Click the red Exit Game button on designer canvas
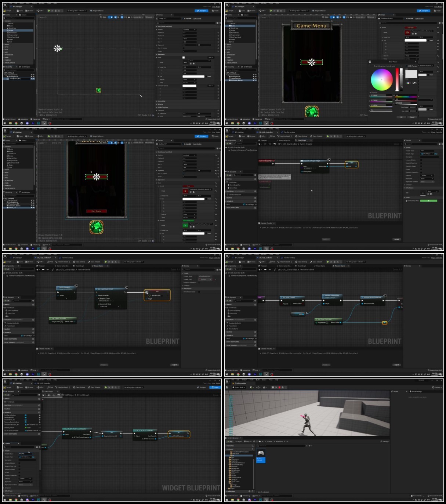The height and width of the screenshot is (504, 446). [x=97, y=211]
